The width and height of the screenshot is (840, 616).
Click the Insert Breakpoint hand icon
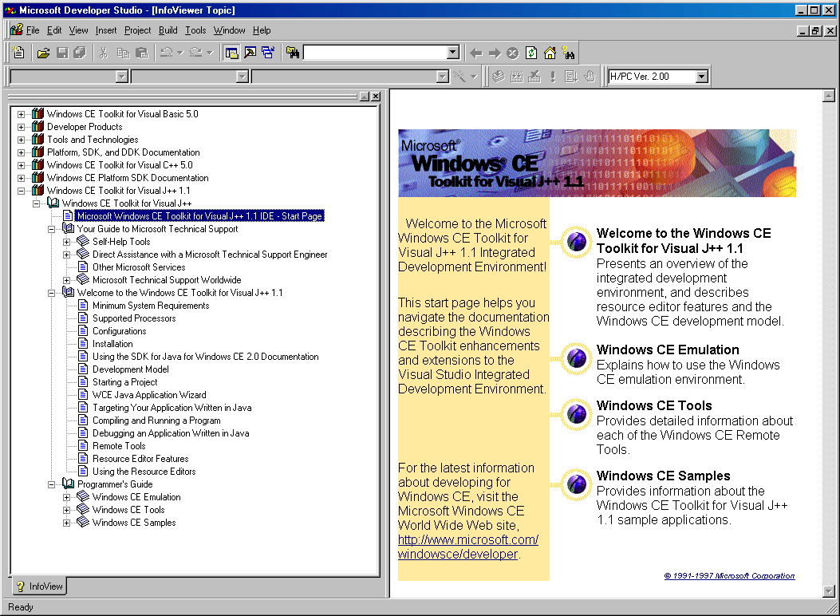click(590, 77)
